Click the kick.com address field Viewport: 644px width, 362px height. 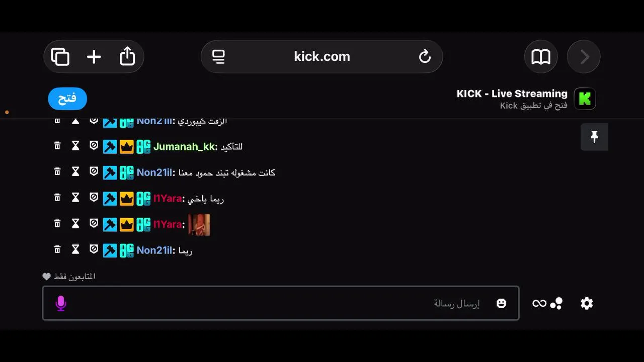click(x=322, y=57)
